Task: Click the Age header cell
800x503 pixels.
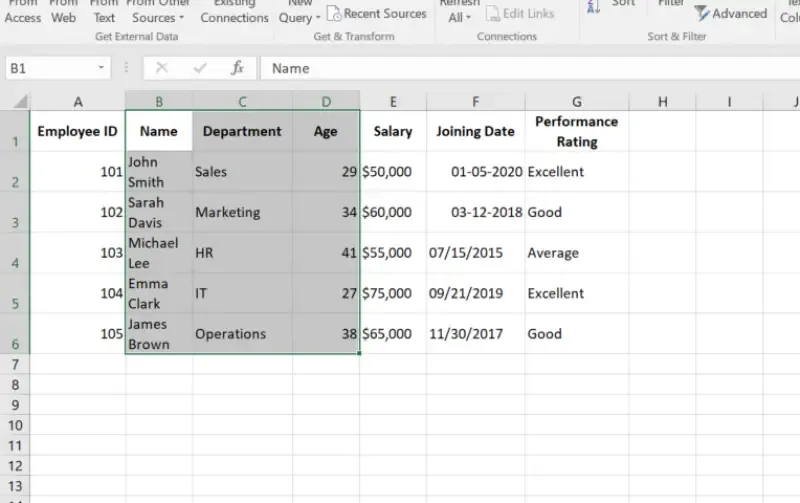Action: 326,131
